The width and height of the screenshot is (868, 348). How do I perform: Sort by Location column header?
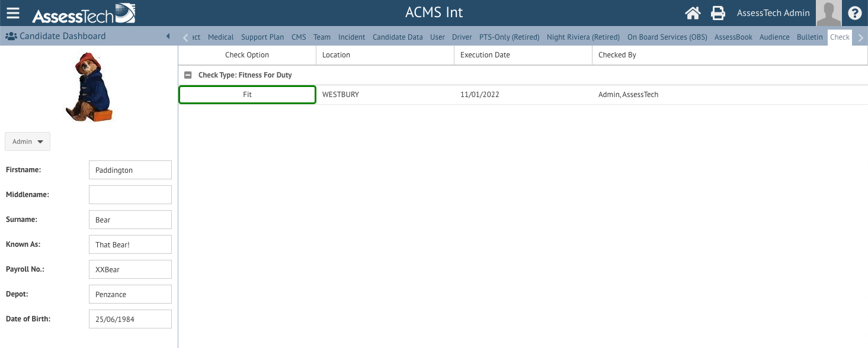(x=385, y=55)
